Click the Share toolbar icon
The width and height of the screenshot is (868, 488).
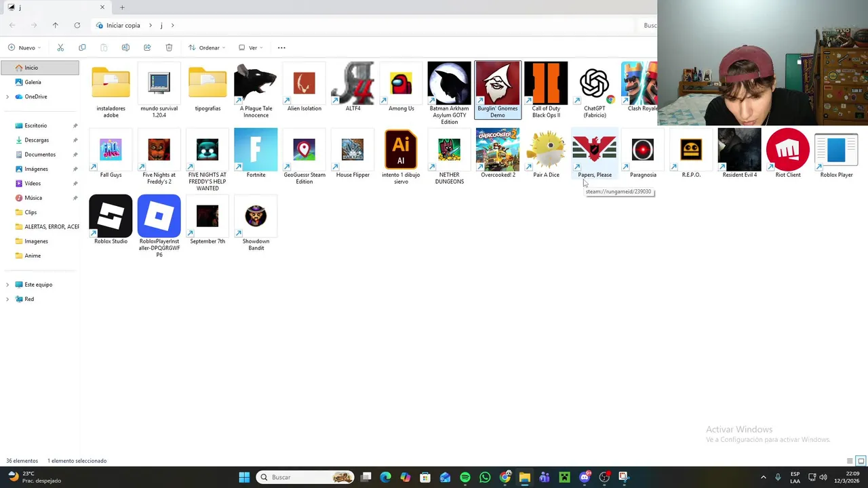(147, 47)
